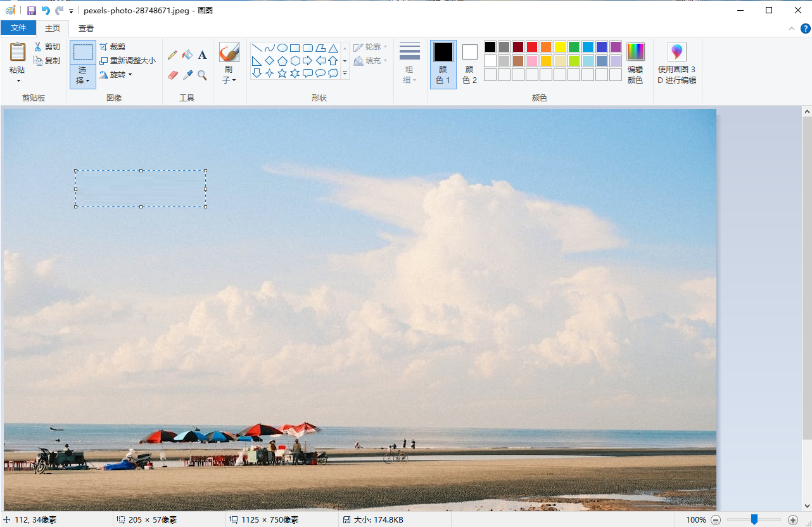Click the 裁剪 crop button
The height and width of the screenshot is (527, 812).
point(113,47)
